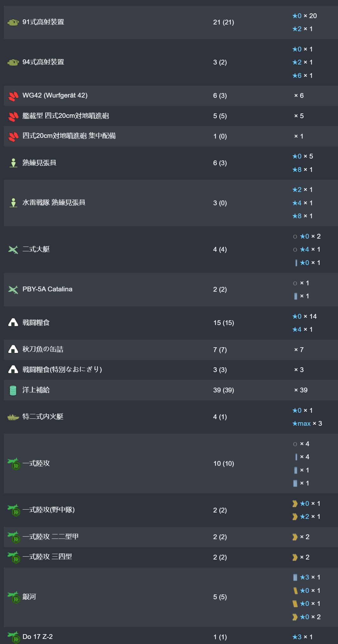Click the green drum icon beside 洋上補給
Viewport: 338px width, 644px height.
pyautogui.click(x=13, y=390)
